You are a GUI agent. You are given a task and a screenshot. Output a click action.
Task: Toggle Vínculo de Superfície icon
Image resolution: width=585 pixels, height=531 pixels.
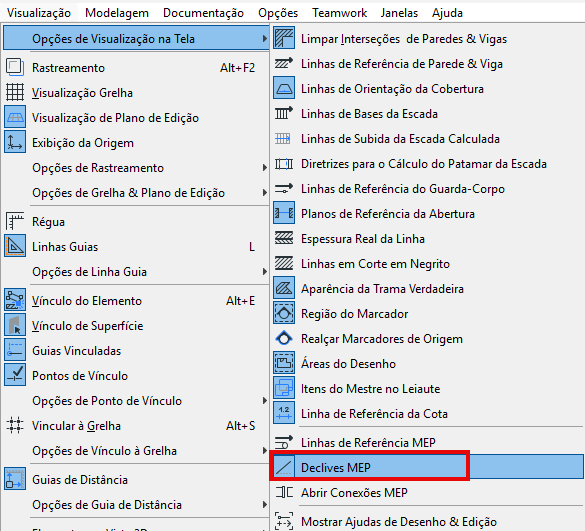tap(15, 325)
